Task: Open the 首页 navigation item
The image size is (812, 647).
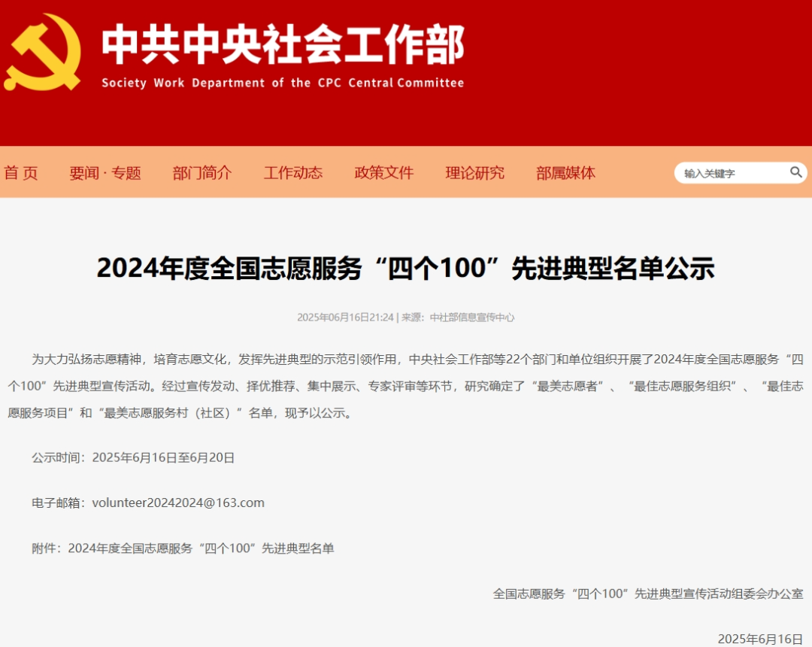Action: tap(21, 173)
